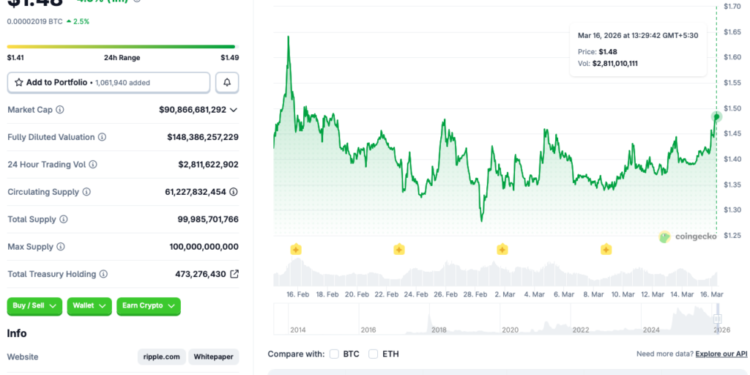
Task: Click the 99,985,701,766 total supply value
Action: click(208, 220)
